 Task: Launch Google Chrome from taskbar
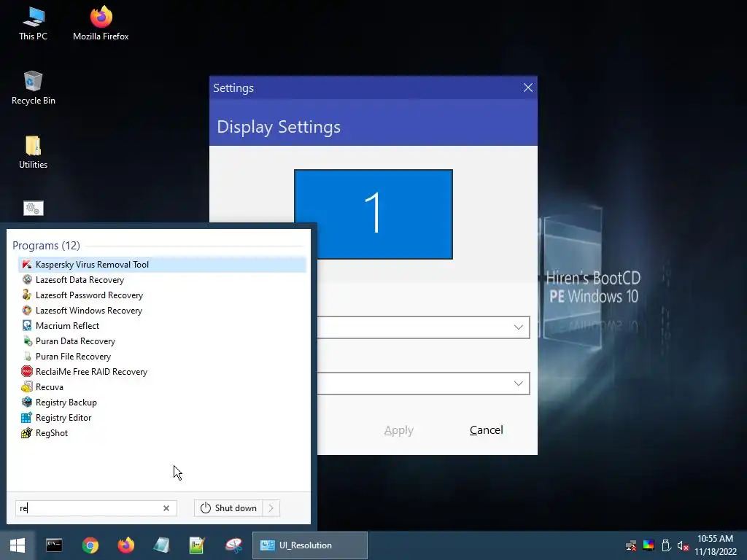(90, 545)
